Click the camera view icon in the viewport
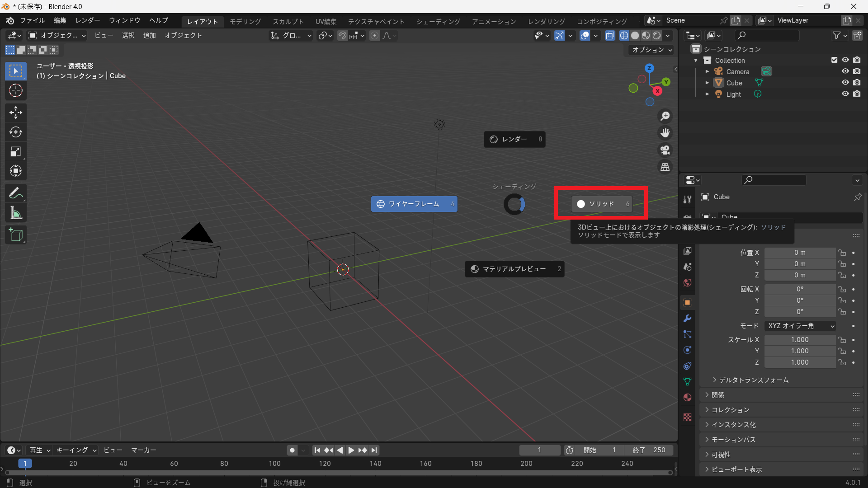868x488 pixels. pos(665,150)
